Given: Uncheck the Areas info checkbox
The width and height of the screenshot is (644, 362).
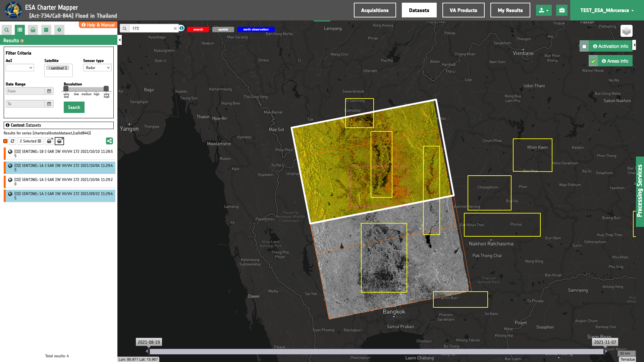Looking at the screenshot, I should click(x=593, y=61).
